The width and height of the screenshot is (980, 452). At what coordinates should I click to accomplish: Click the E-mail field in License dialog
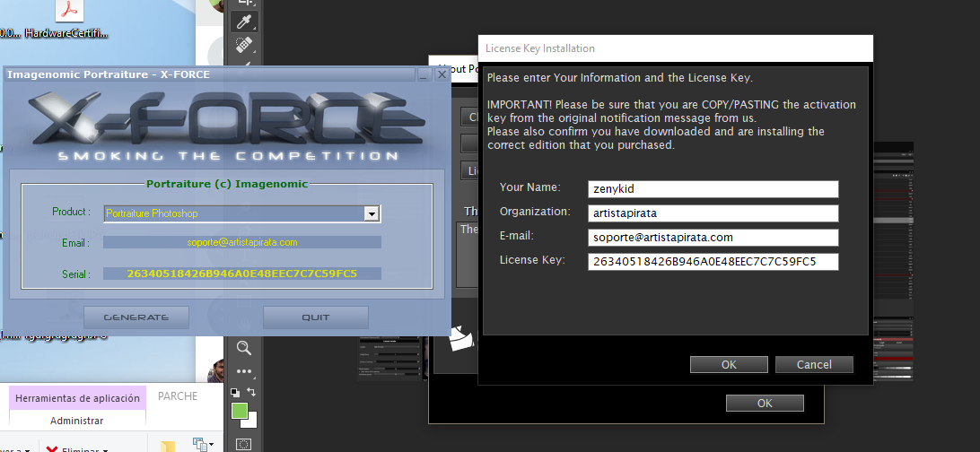(713, 238)
